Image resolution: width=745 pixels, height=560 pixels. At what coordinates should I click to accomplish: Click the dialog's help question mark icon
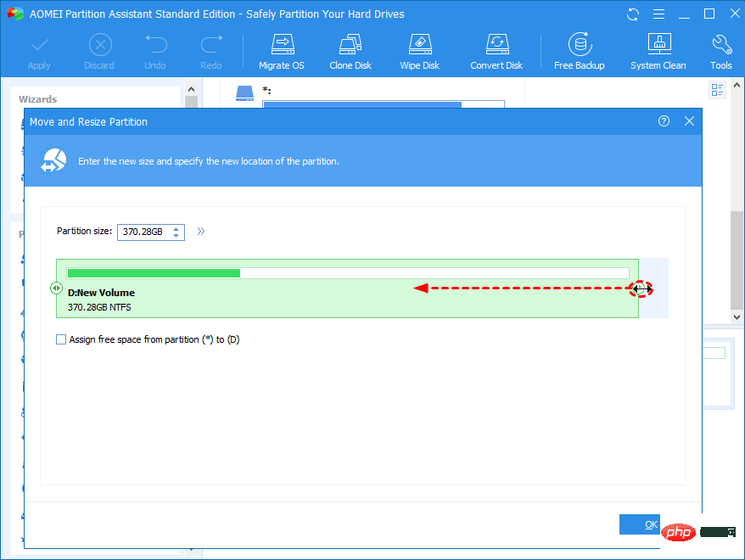(x=664, y=121)
